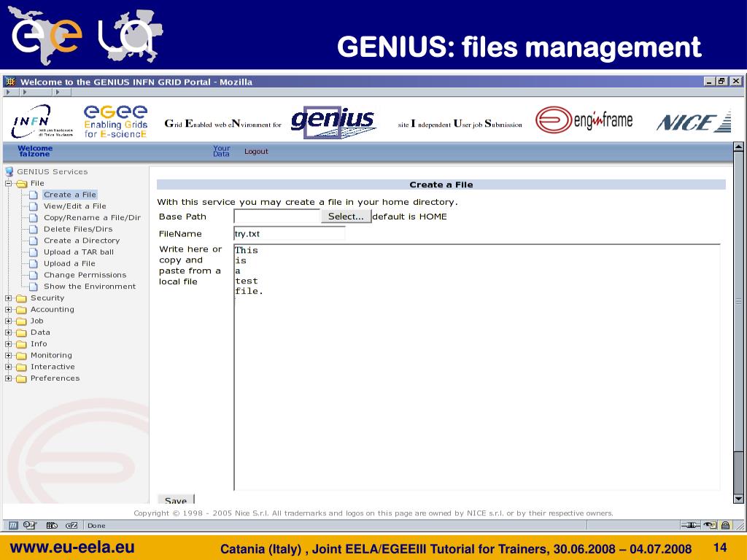
Task: Open the Your Data menu item
Action: coord(222,151)
